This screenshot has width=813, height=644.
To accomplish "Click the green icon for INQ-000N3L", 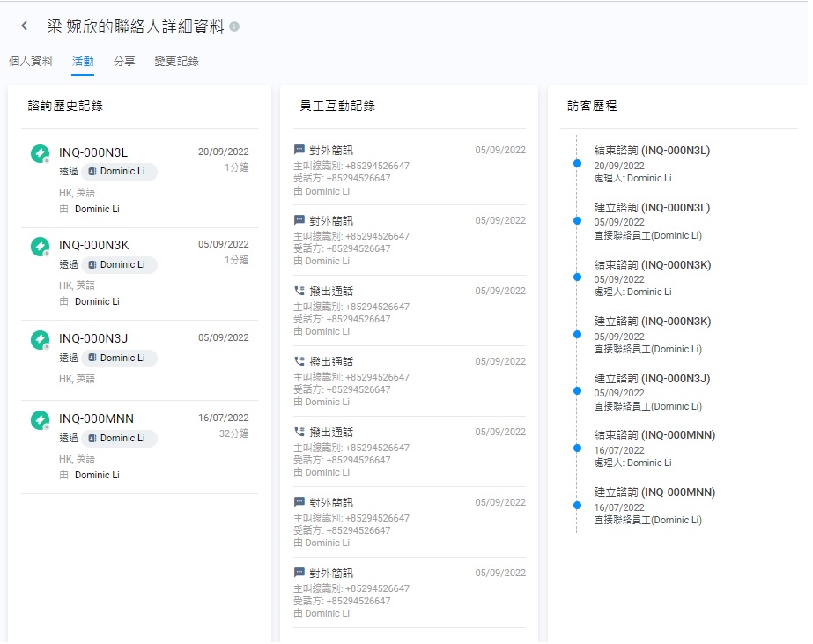I will point(40,154).
